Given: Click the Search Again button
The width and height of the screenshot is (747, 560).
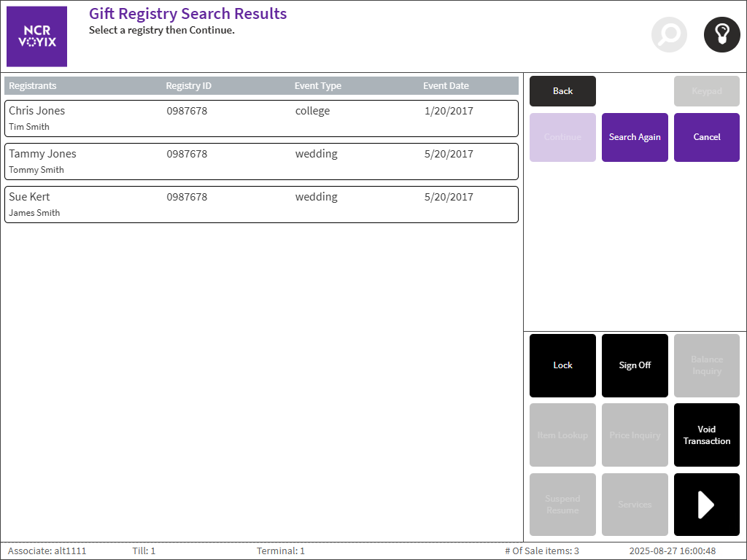Looking at the screenshot, I should coord(635,137).
